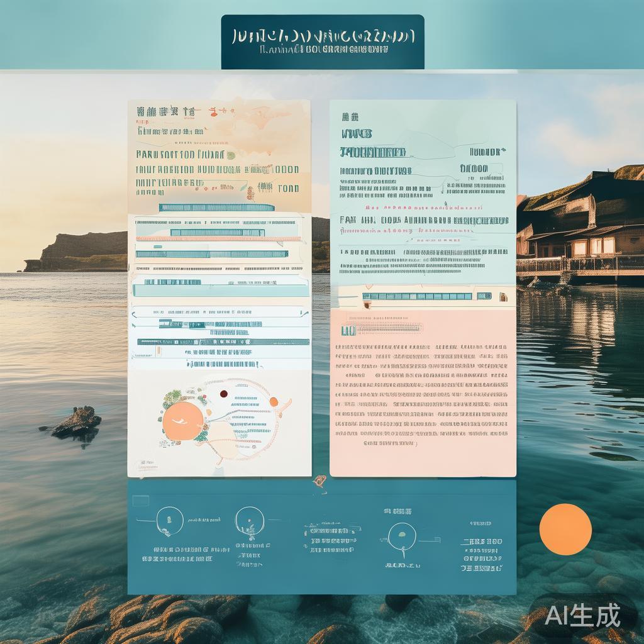Click the big orange circle in the pie diagram

[183, 421]
